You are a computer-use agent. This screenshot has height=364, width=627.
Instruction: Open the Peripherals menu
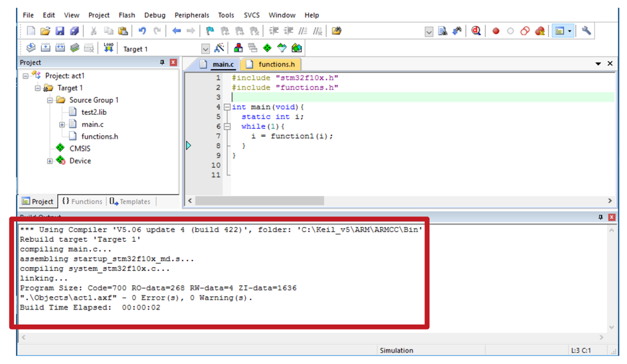tap(191, 15)
